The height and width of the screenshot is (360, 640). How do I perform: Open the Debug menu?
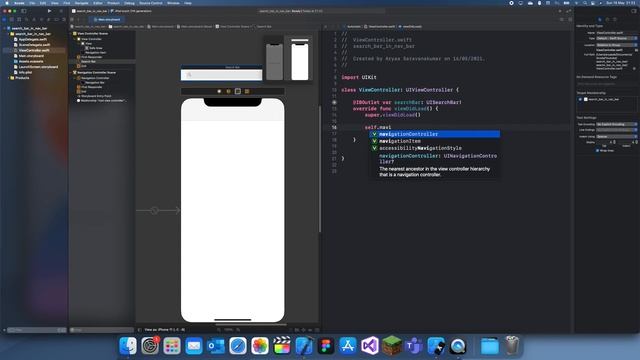129,3
